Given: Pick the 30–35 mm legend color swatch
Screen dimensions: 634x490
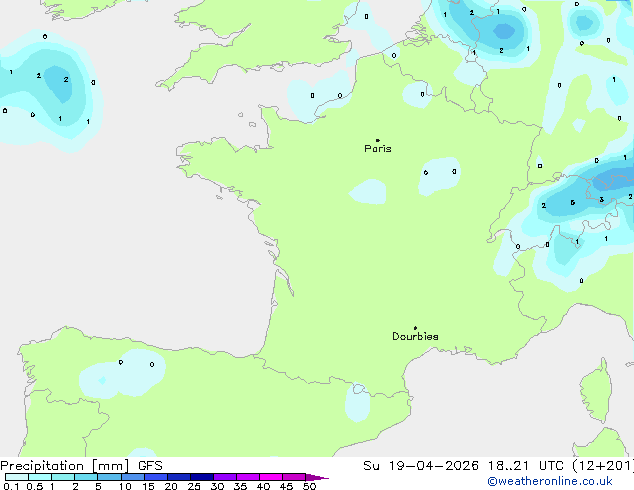Looking at the screenshot, I should 225,477.
